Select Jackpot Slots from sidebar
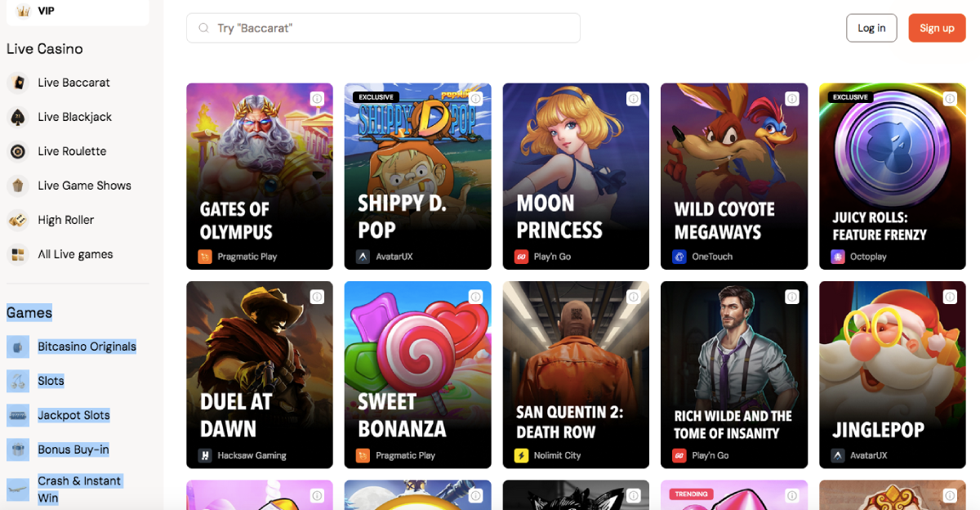Screen dimensions: 980x510 coord(73,415)
